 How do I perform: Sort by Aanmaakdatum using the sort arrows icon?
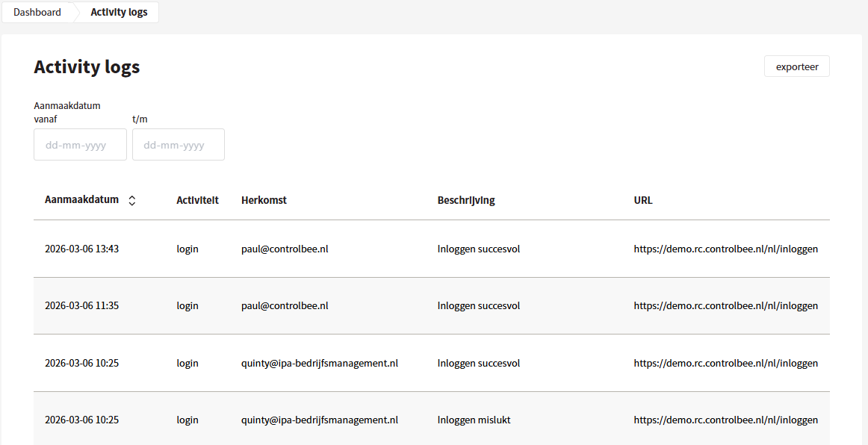click(x=131, y=200)
